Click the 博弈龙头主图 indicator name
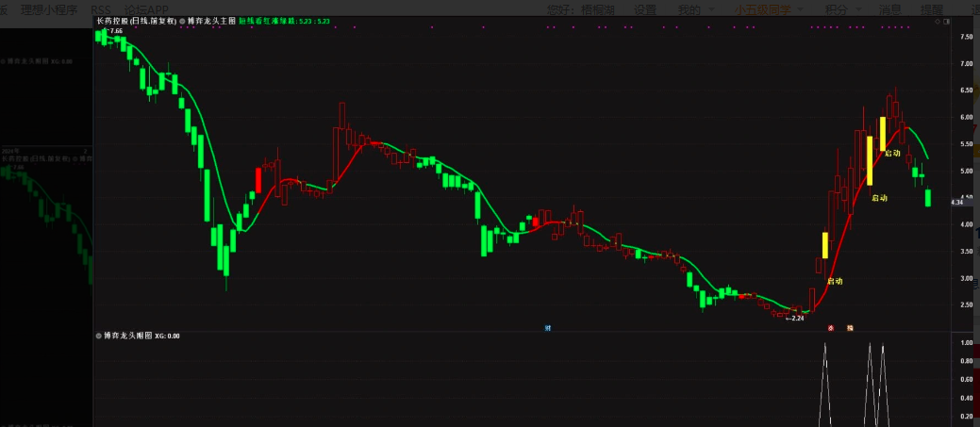 pos(211,19)
